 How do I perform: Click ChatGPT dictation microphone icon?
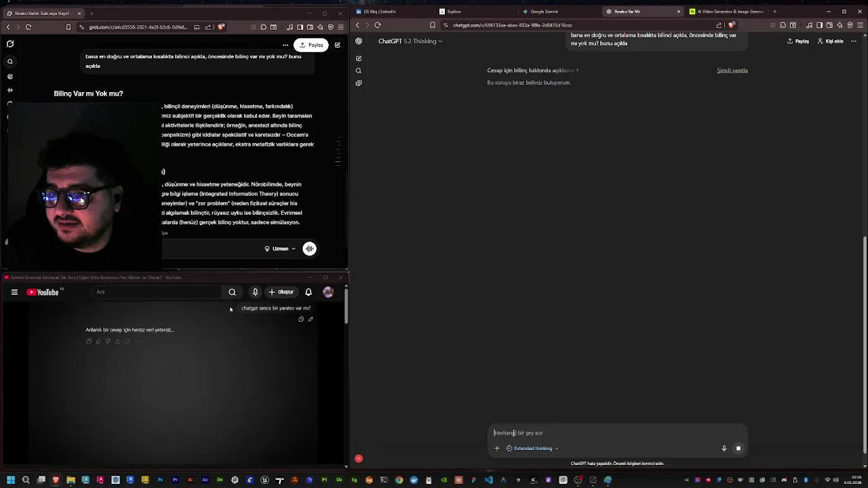724,449
